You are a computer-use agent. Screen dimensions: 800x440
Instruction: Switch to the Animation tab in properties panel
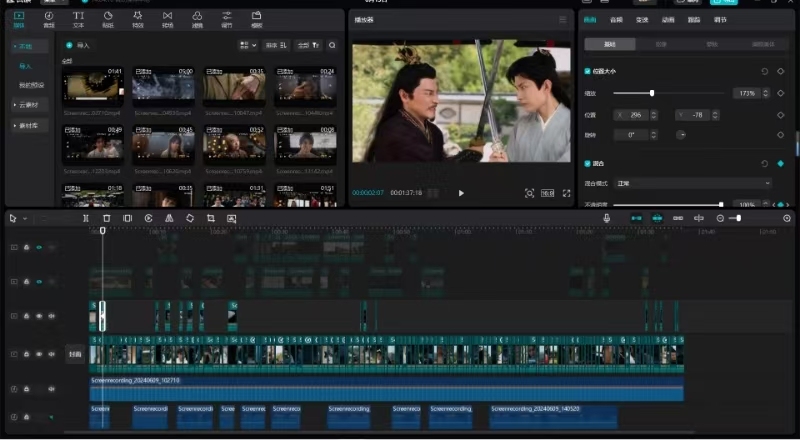pyautogui.click(x=668, y=20)
